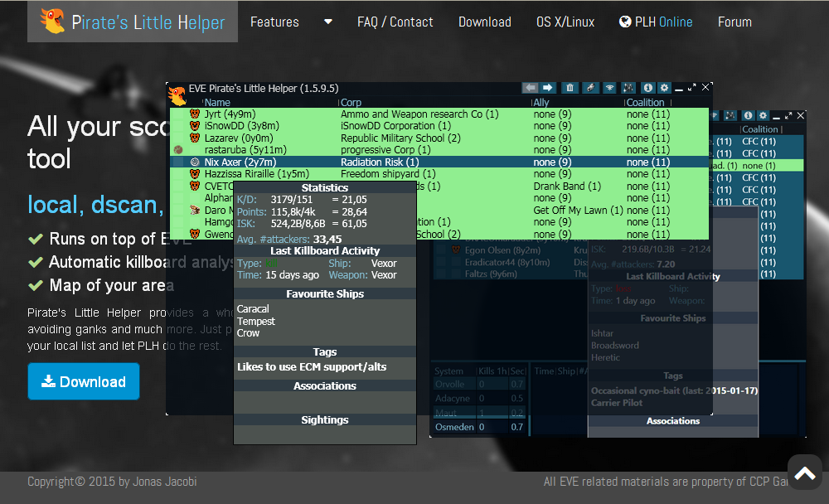Click the pirate face icon beside Lazarev
This screenshot has width=829, height=504.
point(195,138)
